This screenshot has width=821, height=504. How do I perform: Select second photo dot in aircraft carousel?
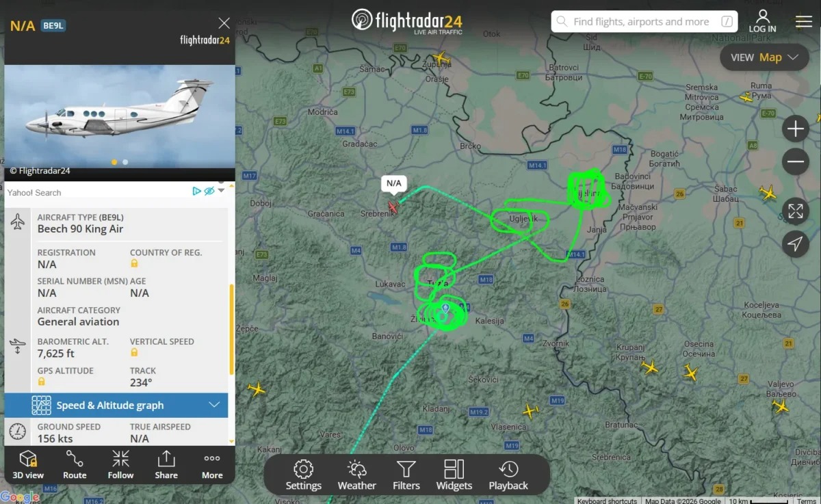click(x=125, y=162)
